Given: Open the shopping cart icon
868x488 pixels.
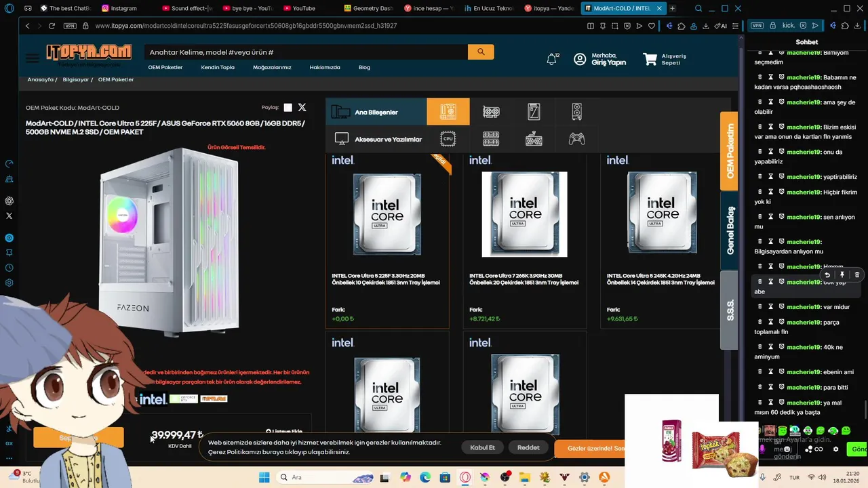Looking at the screenshot, I should (x=650, y=60).
